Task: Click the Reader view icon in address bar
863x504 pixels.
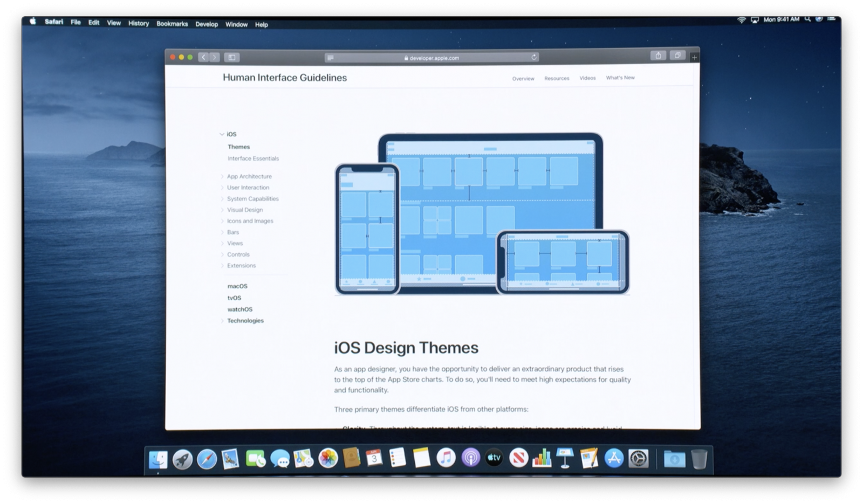Action: click(x=331, y=58)
